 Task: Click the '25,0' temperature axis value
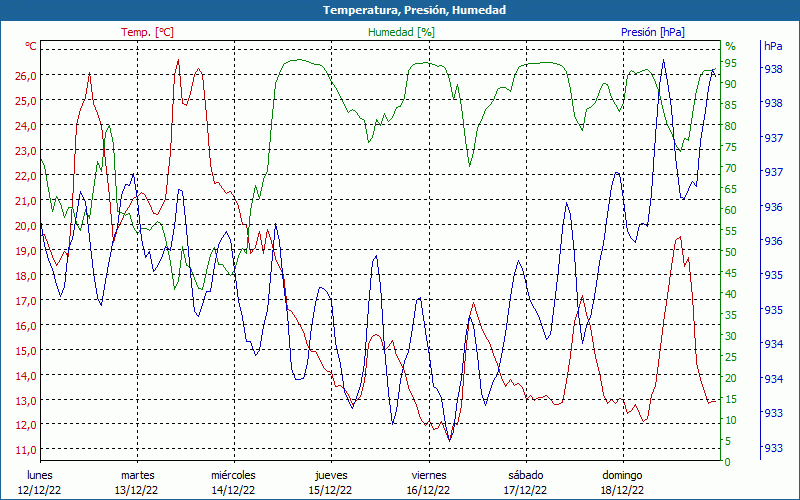point(25,101)
